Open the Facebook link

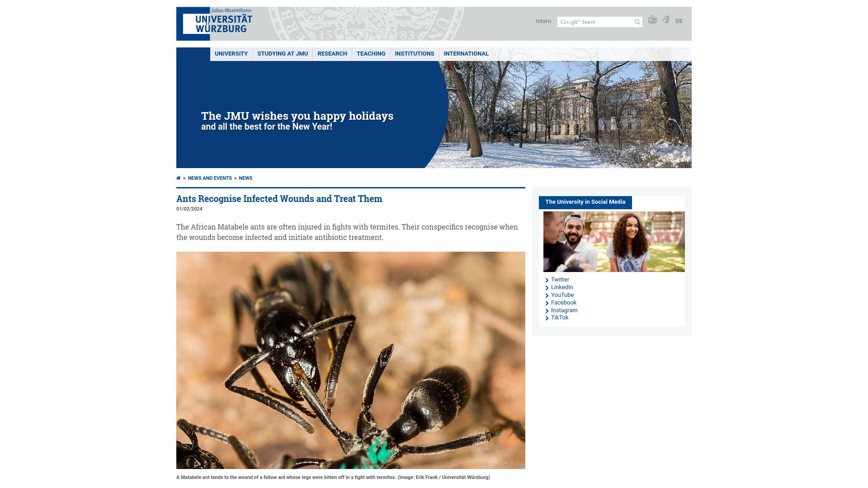click(564, 303)
